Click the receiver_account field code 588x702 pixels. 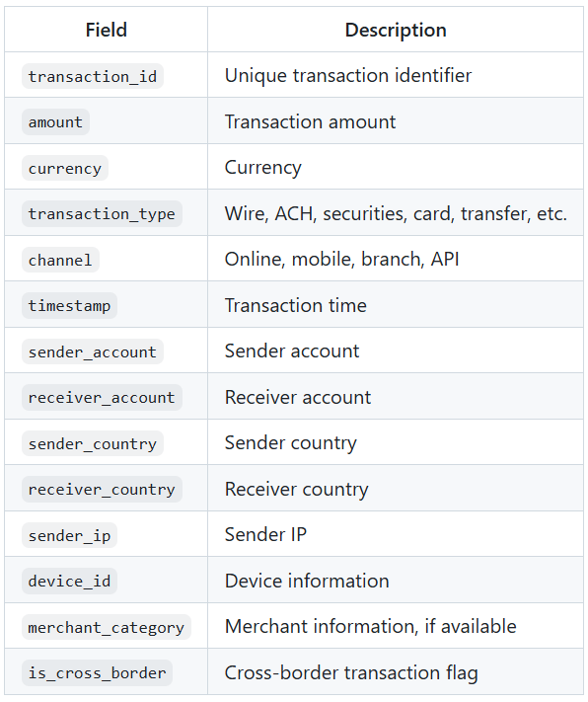pos(102,397)
